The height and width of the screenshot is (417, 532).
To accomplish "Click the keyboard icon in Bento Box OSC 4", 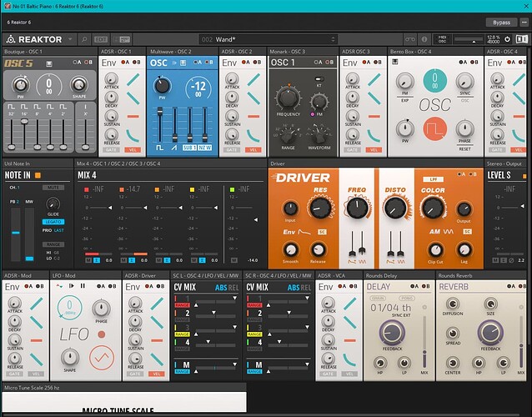I will tap(395, 62).
